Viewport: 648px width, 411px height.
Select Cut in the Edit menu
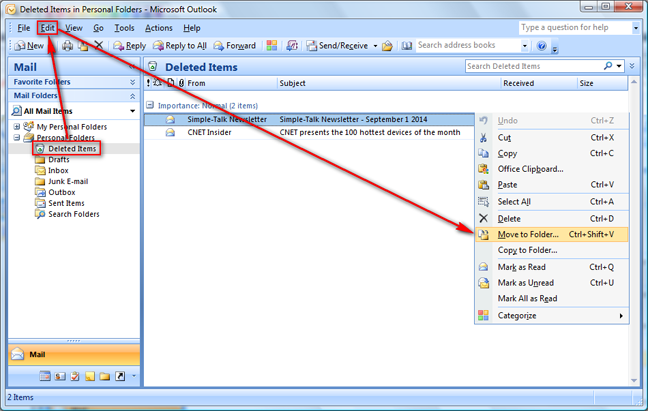(x=504, y=137)
